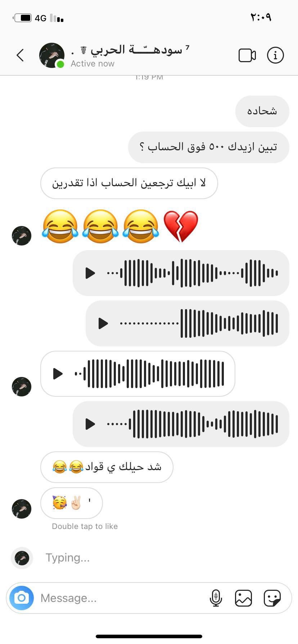This screenshot has width=298, height=644.
Task: Play second sent voice message
Action: click(103, 323)
